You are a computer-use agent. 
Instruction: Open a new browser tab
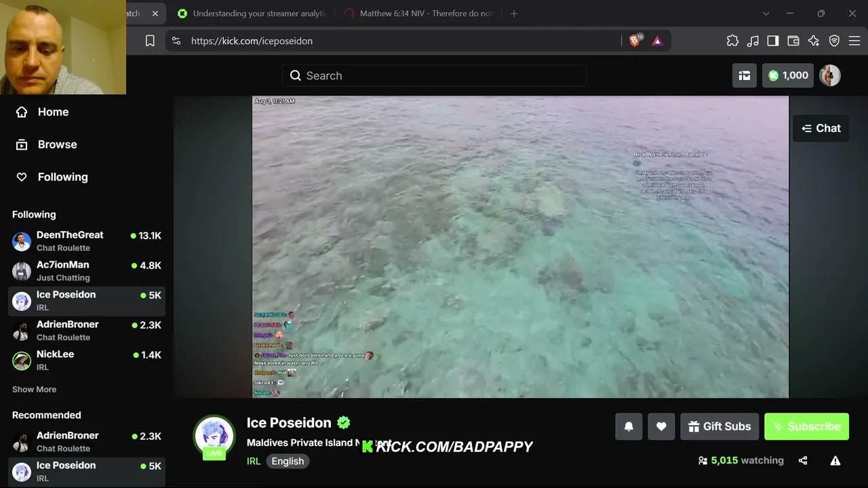[x=514, y=14]
